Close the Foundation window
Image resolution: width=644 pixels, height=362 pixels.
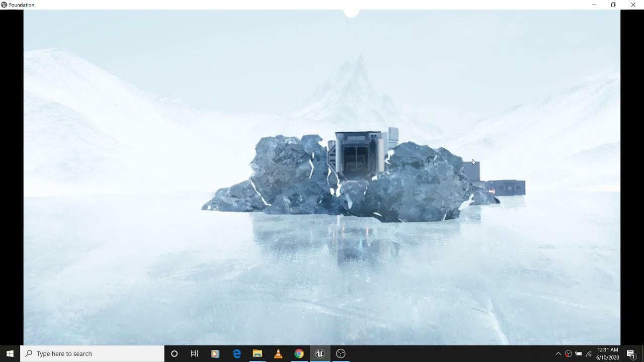click(633, 5)
